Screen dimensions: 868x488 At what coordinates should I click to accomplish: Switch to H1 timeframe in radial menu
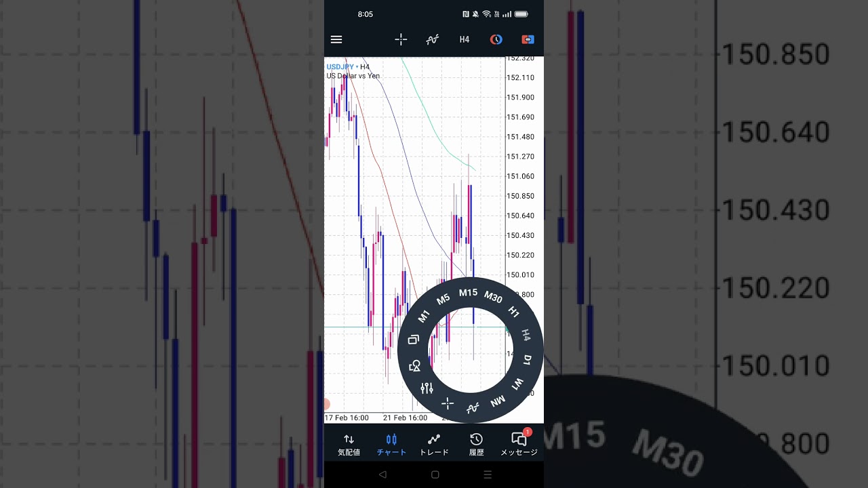(x=513, y=312)
